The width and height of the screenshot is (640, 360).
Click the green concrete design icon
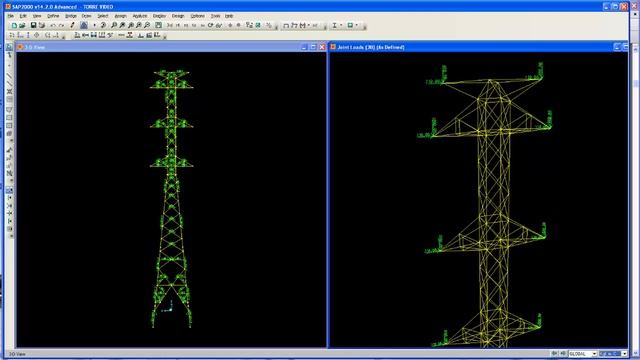tap(350, 25)
